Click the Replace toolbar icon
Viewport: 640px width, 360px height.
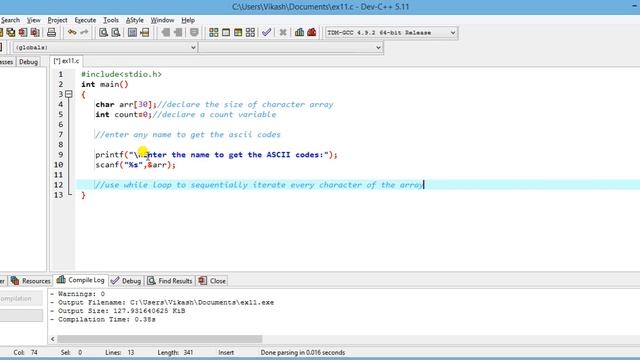[x=116, y=33]
